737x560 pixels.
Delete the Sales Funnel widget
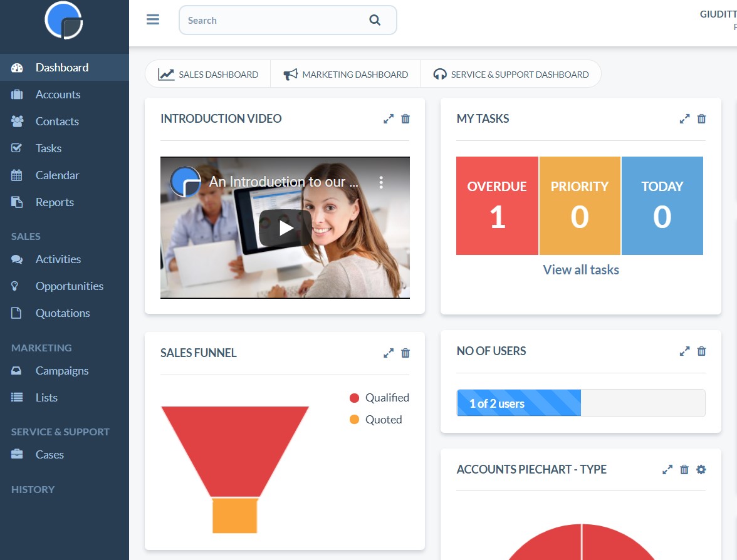(405, 353)
